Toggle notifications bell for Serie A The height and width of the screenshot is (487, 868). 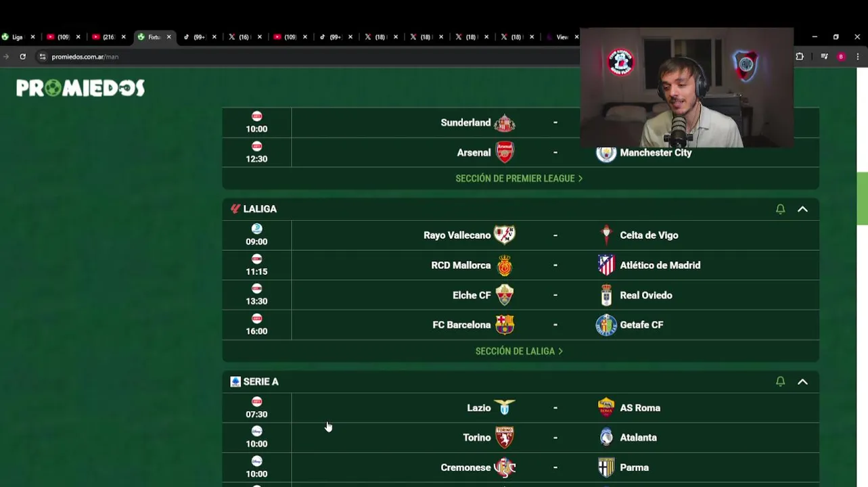[780, 381]
